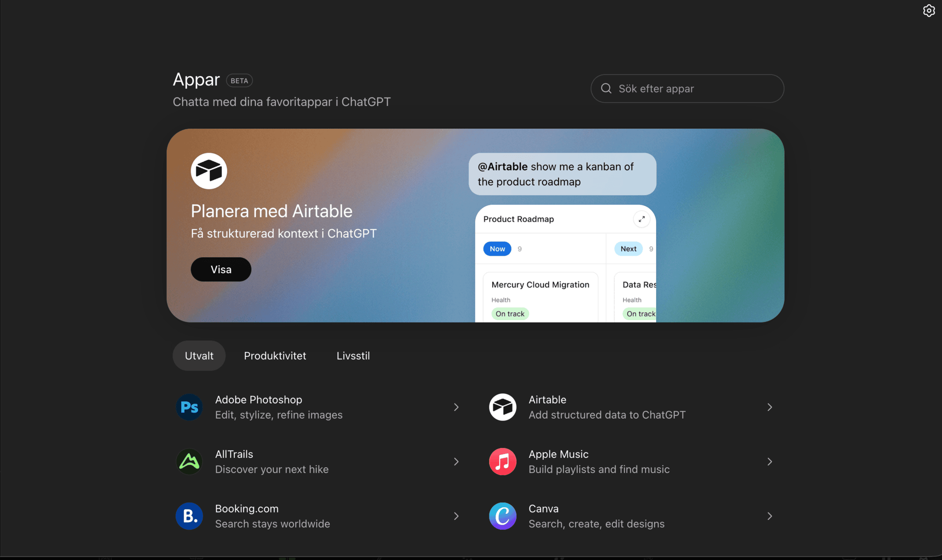Image resolution: width=942 pixels, height=560 pixels.
Task: Open Canva details chevron
Action: pos(770,516)
